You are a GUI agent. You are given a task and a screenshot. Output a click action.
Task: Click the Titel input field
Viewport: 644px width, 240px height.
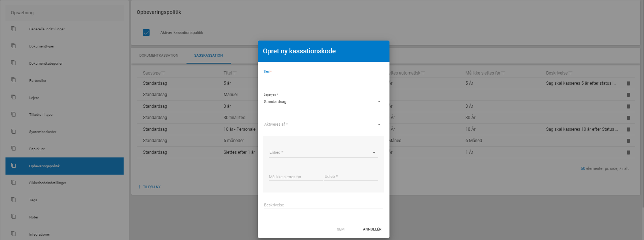pos(323,79)
